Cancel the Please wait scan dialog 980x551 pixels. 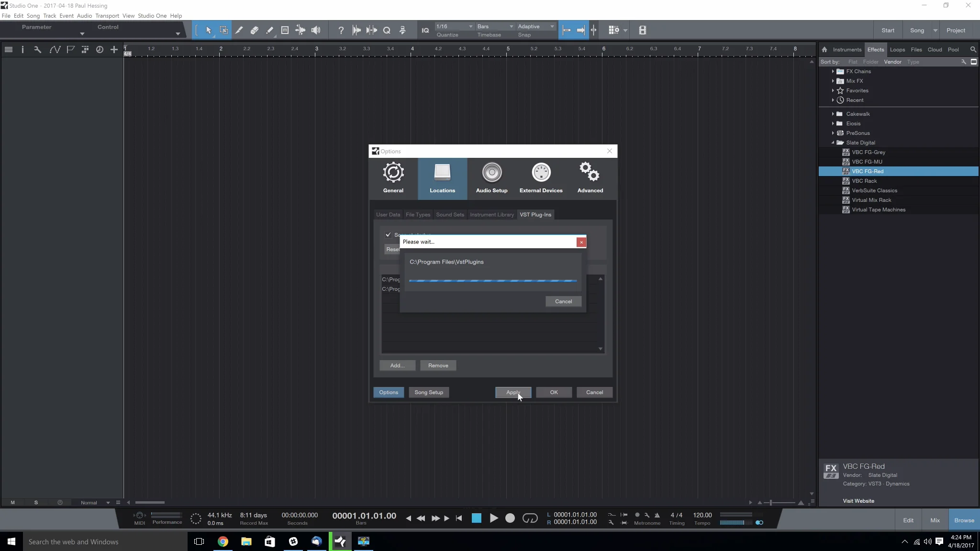point(563,301)
